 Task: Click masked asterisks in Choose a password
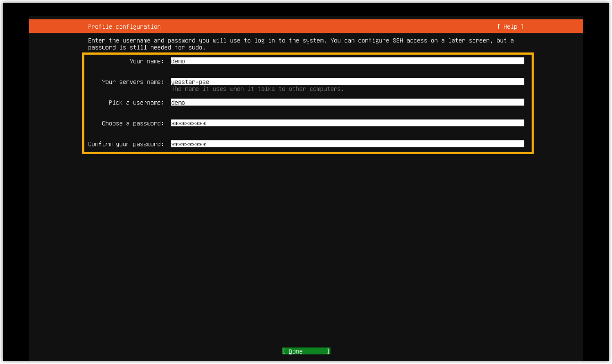[188, 124]
